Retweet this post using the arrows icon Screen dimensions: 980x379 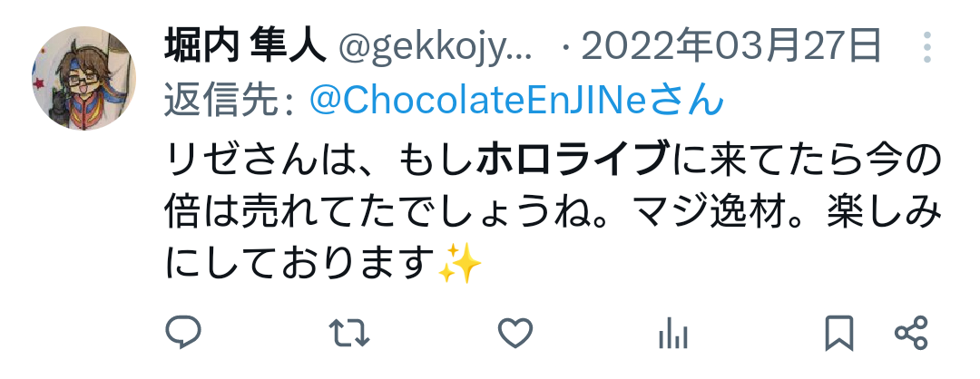point(348,333)
